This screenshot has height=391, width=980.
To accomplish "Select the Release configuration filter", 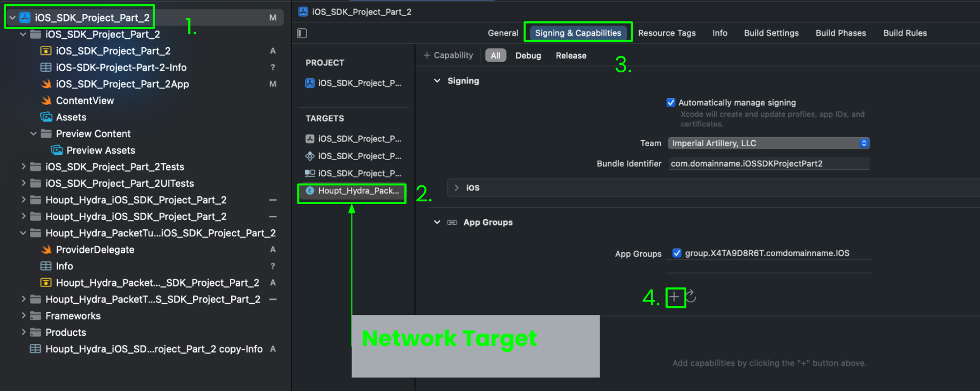I will tap(571, 56).
